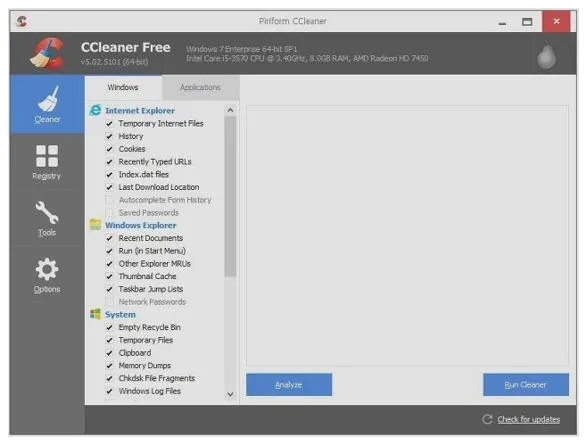Viewport: 587px width, 445px height.
Task: Click the empty results pane
Action: 407,236
